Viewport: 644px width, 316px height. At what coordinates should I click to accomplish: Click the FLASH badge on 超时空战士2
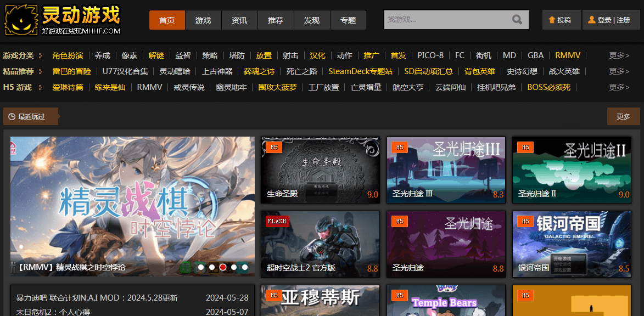277,221
